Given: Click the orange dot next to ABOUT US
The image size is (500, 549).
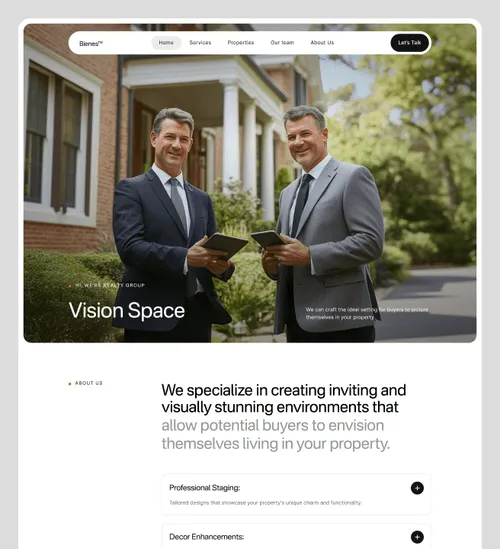Looking at the screenshot, I should tap(70, 384).
